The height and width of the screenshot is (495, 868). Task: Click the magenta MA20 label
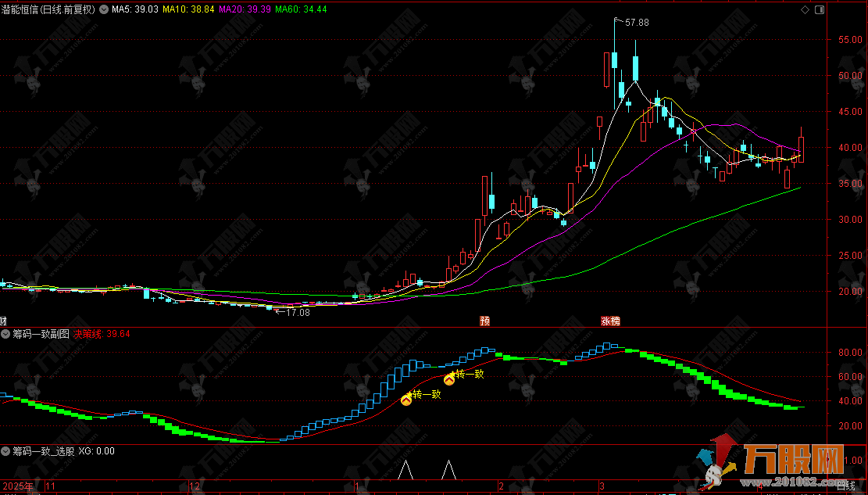pyautogui.click(x=243, y=10)
